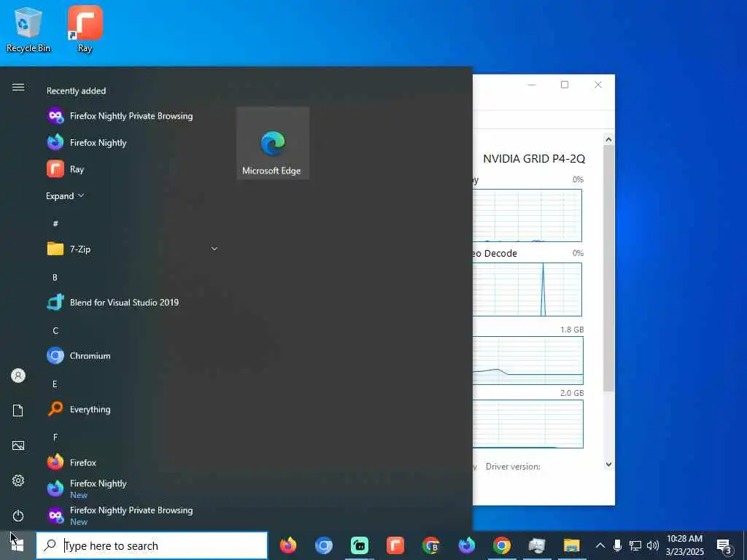Select the C letter section header
The image size is (747, 560).
click(x=55, y=330)
